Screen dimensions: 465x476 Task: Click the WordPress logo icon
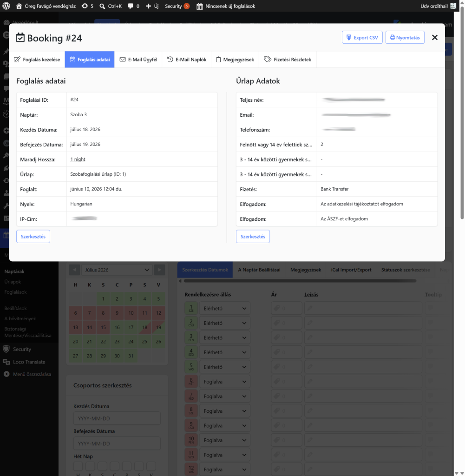[x=6, y=6]
